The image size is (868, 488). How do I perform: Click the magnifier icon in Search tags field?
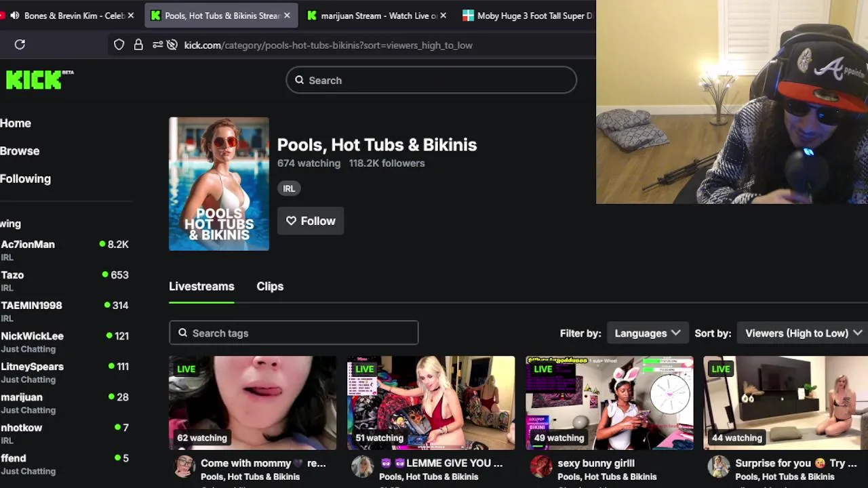182,333
